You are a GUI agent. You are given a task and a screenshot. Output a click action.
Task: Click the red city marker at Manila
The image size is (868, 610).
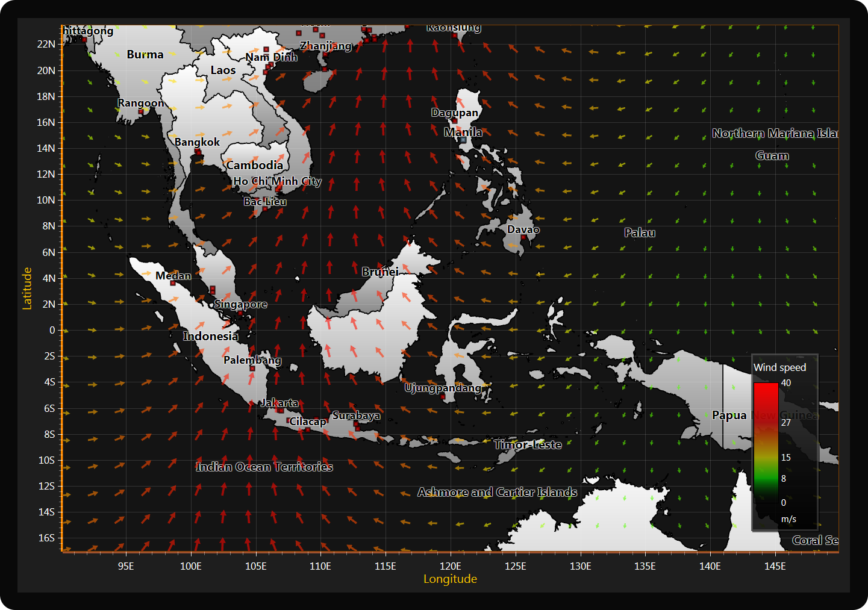coord(463,140)
